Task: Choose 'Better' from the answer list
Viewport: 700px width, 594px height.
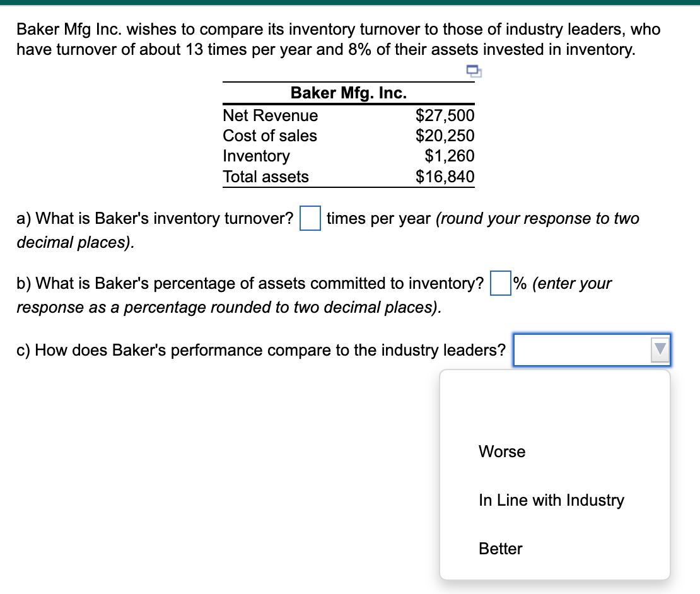Action: click(x=500, y=549)
